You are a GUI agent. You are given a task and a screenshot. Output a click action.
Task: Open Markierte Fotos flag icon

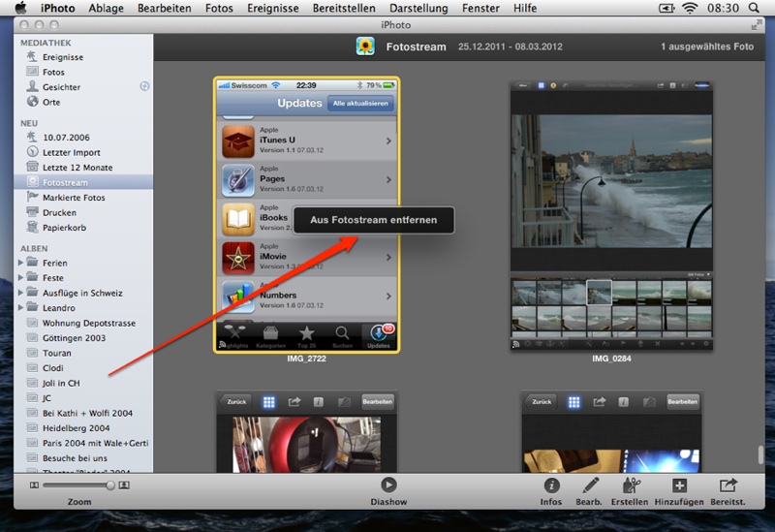(32, 197)
